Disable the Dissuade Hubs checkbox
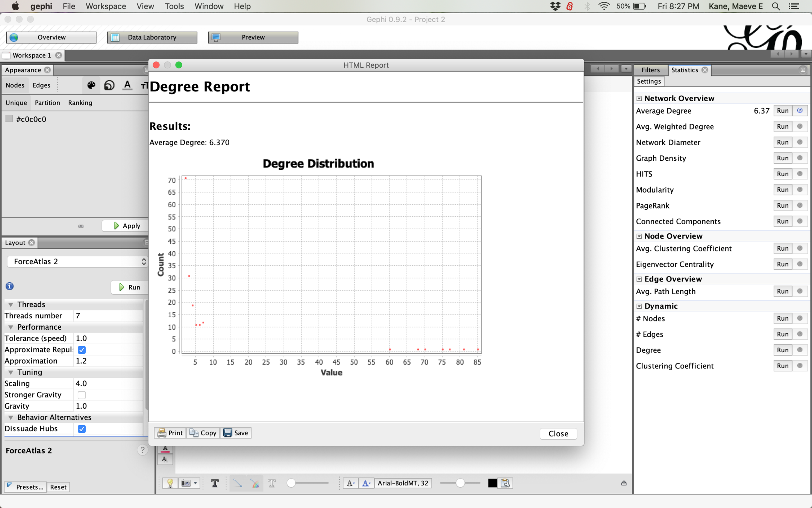The height and width of the screenshot is (508, 812). pos(82,429)
